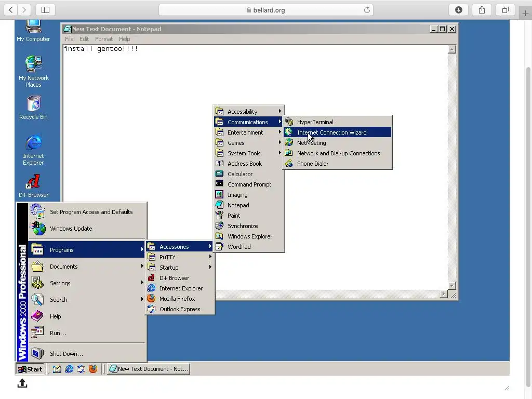Expand the Games submenu
Screen dimensions: 532x399
point(249,143)
